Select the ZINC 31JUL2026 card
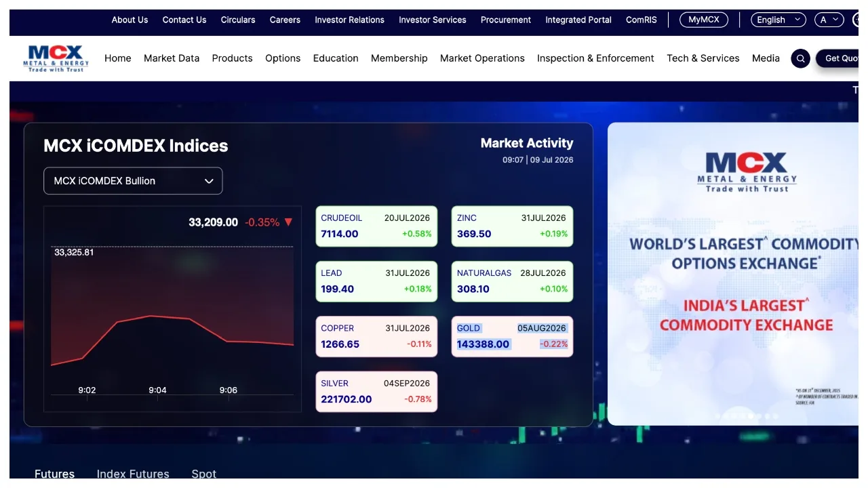 (513, 226)
